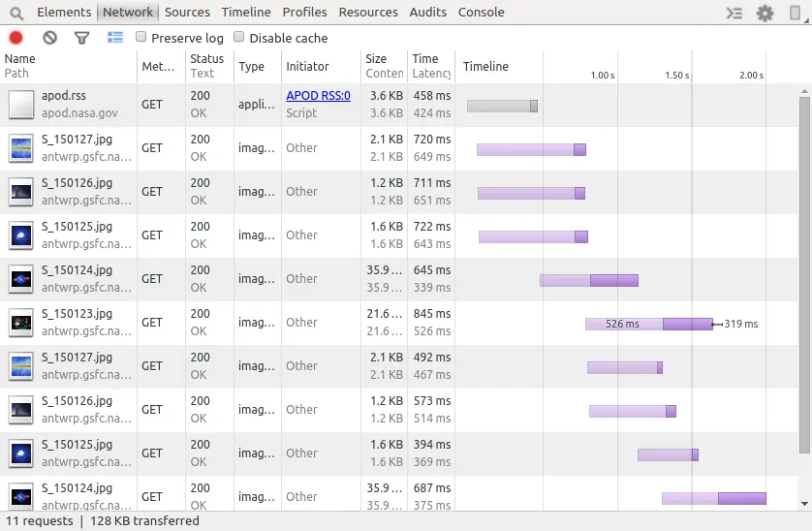This screenshot has height=531, width=812.
Task: Click the timeline bar labeled 526 ms
Action: [x=649, y=325]
